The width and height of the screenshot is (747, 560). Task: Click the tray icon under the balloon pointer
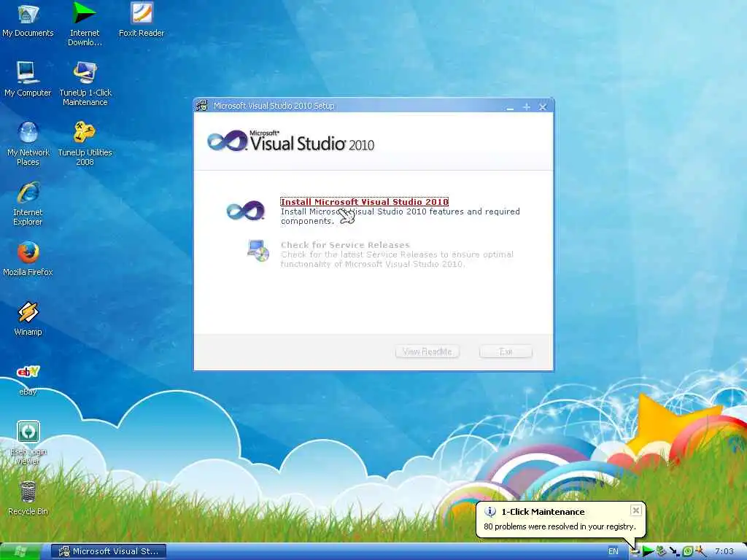[x=635, y=551]
